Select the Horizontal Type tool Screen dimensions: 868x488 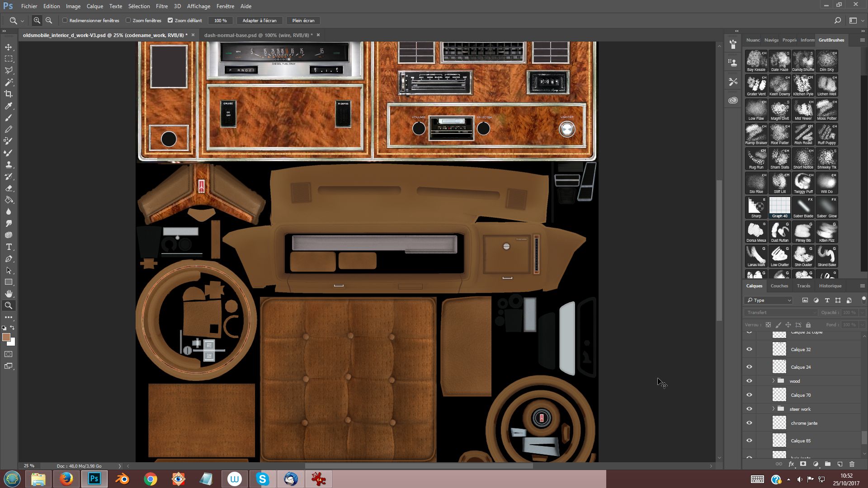point(9,247)
